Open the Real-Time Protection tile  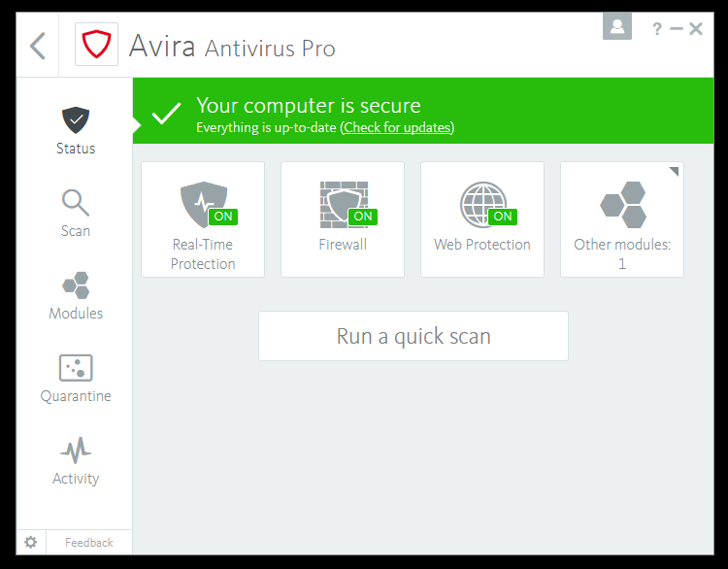point(203,219)
